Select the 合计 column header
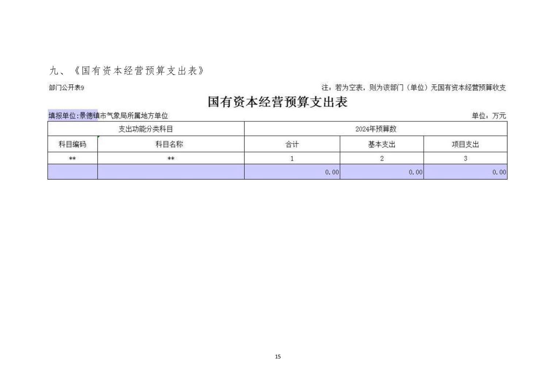The image size is (555, 392). coord(292,144)
